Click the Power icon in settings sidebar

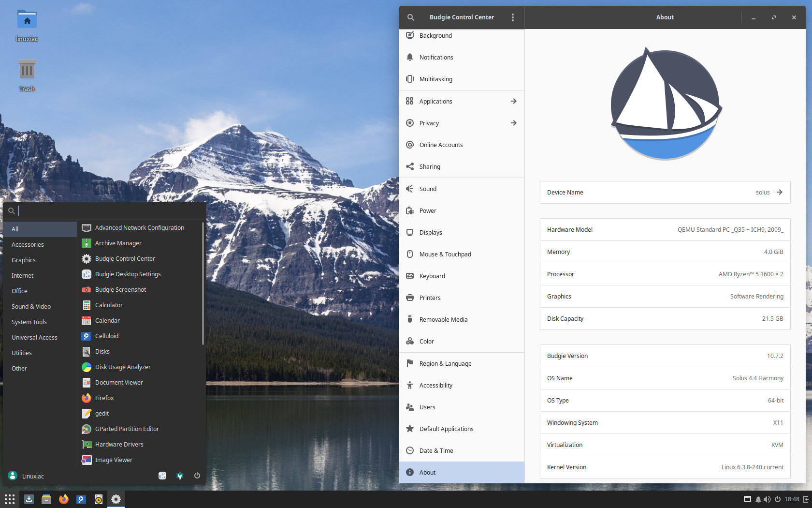(410, 210)
